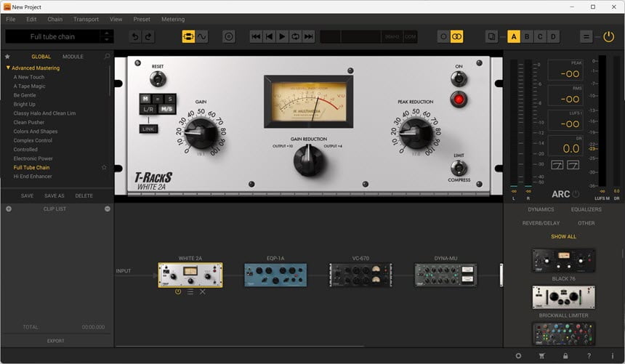Remove White 2A module with X icon
Viewport: 625px width, 364px height.
203,292
